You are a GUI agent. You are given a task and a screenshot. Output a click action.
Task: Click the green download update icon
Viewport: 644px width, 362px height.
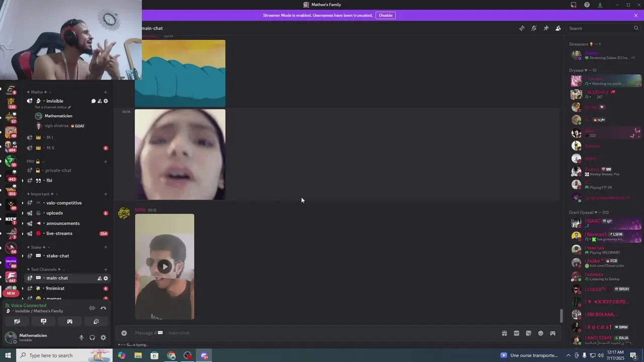[600, 5]
